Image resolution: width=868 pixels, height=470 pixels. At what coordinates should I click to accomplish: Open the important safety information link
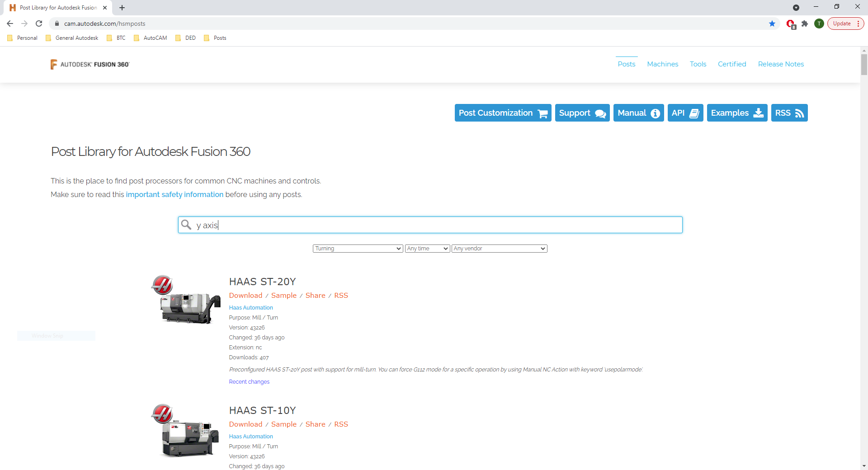(x=175, y=194)
